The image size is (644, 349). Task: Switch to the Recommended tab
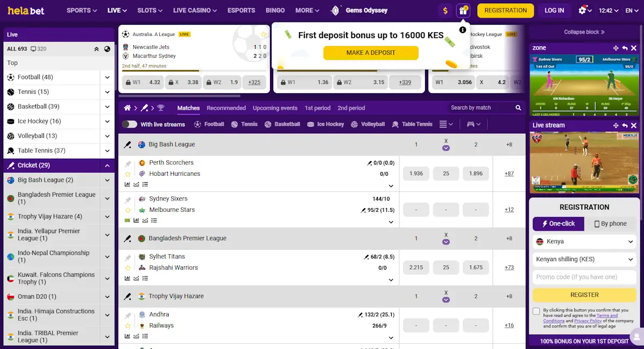(x=226, y=108)
